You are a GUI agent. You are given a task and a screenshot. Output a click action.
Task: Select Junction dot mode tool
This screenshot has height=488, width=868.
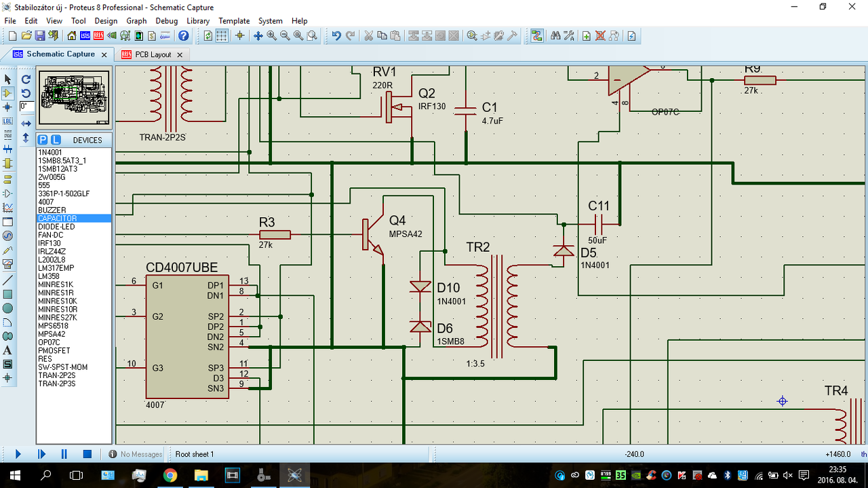[x=7, y=107]
